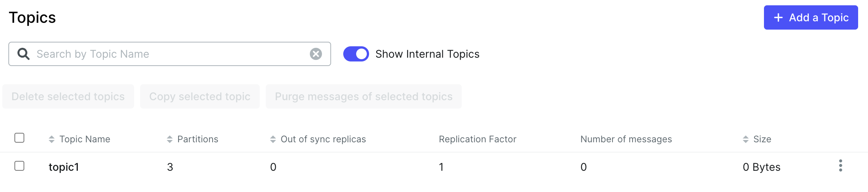The height and width of the screenshot is (192, 868).
Task: Click Copy selected topic button
Action: [200, 96]
